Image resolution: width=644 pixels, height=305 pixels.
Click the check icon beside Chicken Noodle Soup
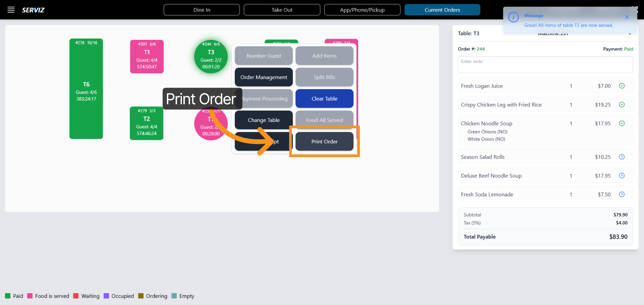[x=622, y=124]
